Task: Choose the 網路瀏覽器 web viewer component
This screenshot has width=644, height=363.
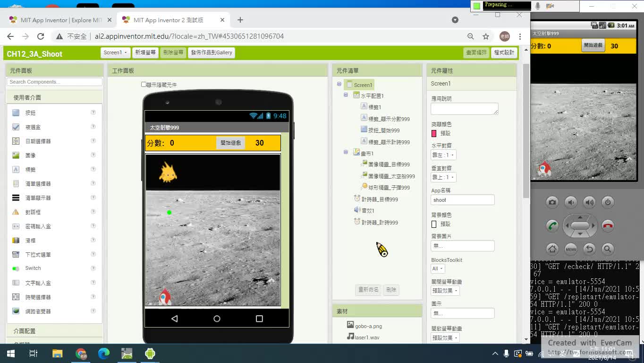Action: (38, 311)
